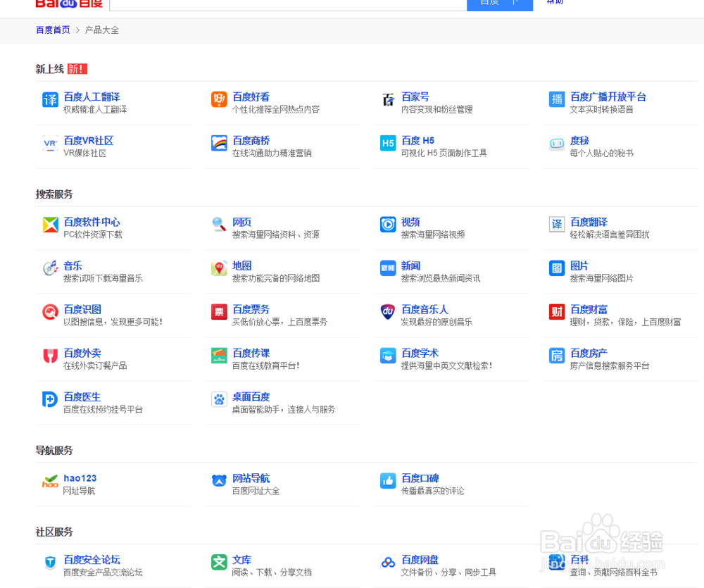Open the 百度医生 title link

pyautogui.click(x=82, y=396)
